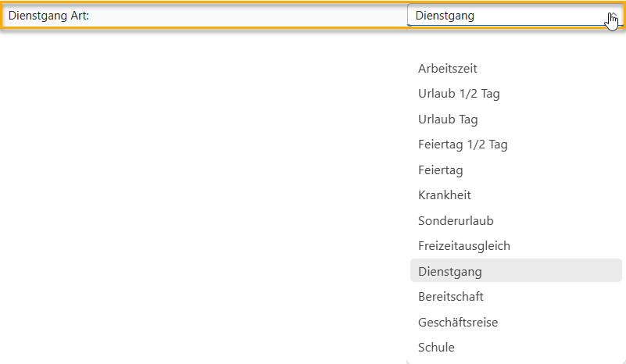Click empty area of the orange-highlighted row

coord(250,16)
